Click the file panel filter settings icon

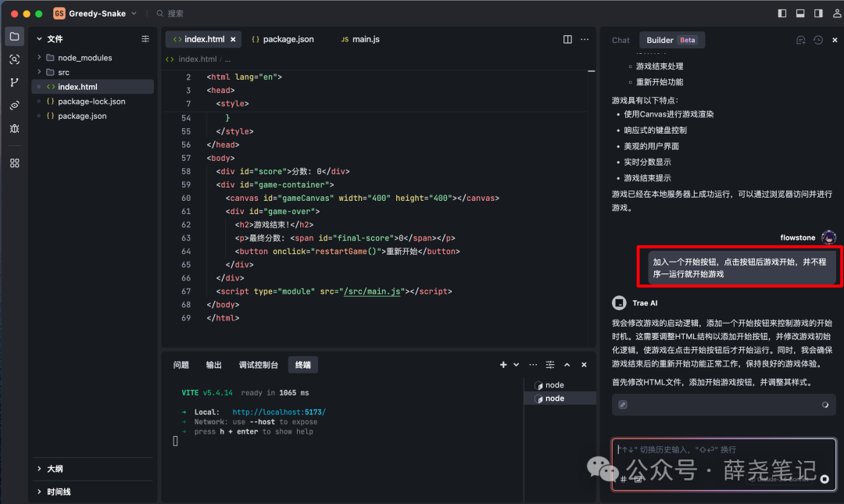pos(145,39)
